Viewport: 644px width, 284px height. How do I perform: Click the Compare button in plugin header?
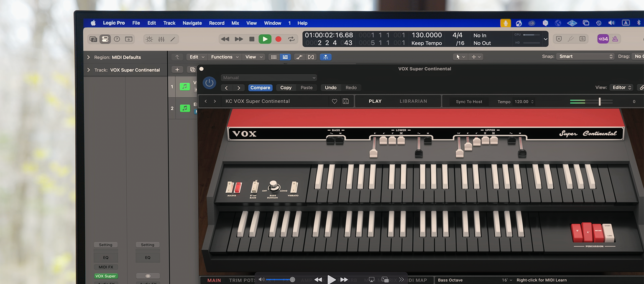(x=260, y=87)
